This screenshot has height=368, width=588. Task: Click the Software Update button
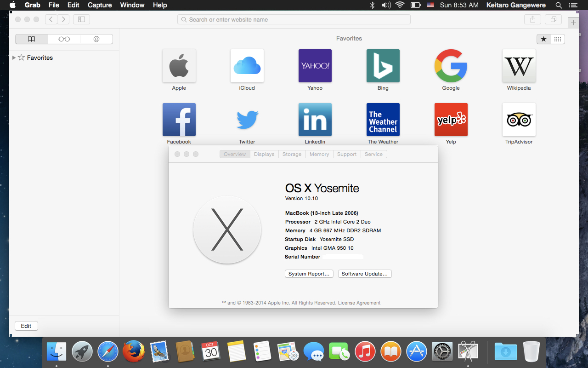(365, 274)
